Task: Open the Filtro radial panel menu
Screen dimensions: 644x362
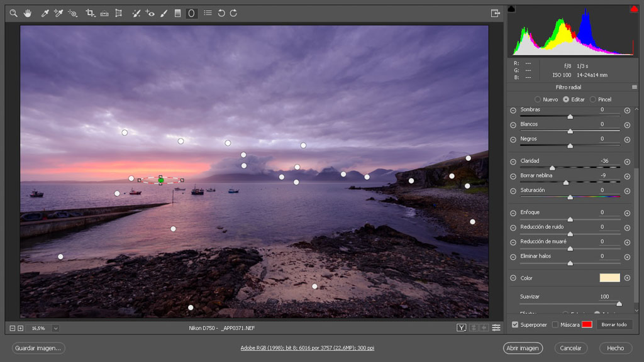Action: [x=635, y=87]
